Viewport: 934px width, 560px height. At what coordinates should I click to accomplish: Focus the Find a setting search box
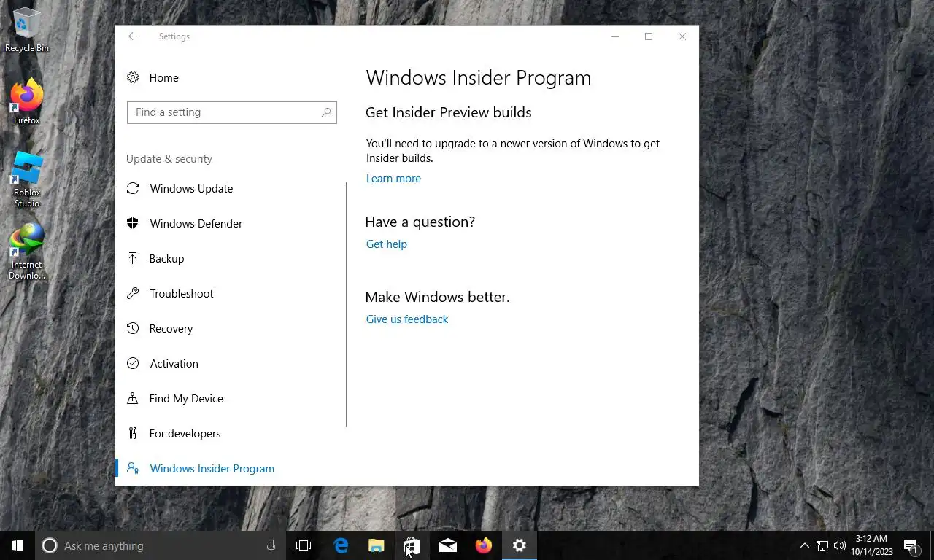232,112
